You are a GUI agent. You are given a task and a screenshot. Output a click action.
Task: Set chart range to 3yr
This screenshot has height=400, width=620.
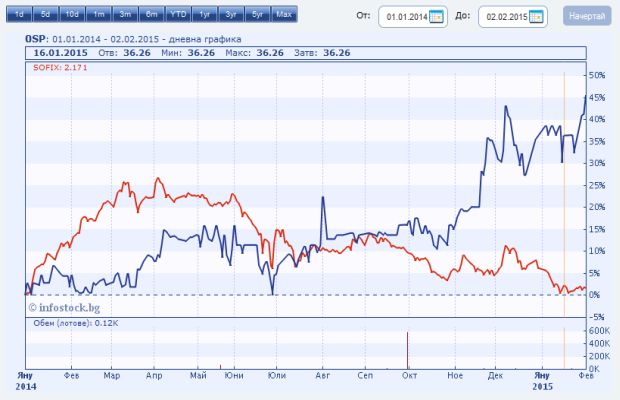(231, 15)
